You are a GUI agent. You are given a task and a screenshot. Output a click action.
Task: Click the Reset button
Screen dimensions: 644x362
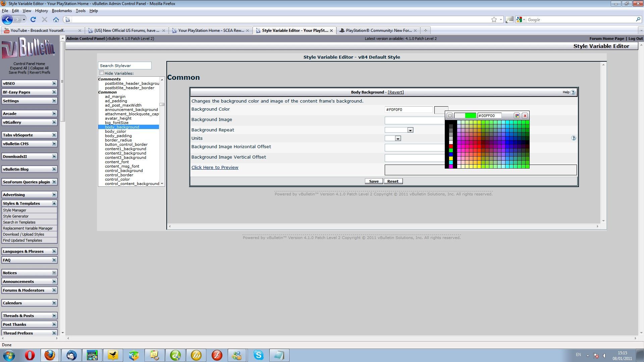point(393,181)
